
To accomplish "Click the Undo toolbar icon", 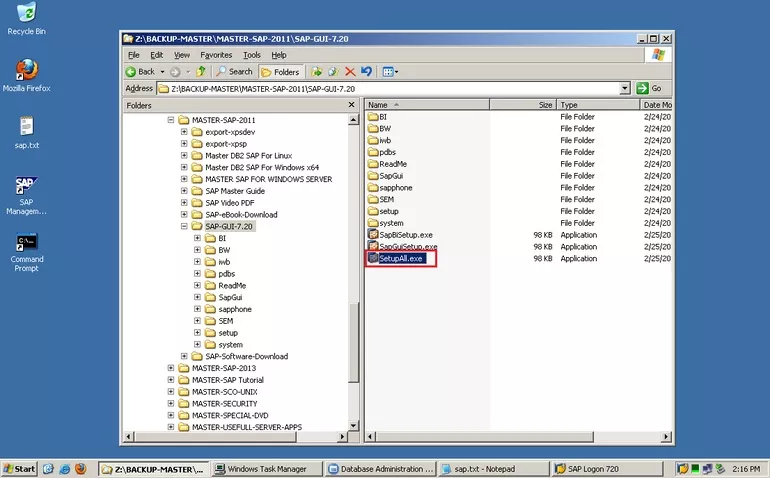I will [x=366, y=72].
